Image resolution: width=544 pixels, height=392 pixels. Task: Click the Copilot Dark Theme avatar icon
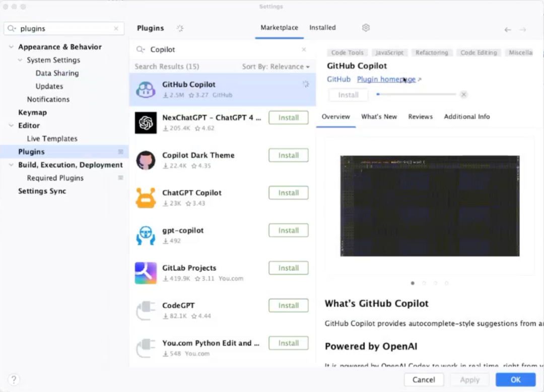[x=146, y=160]
